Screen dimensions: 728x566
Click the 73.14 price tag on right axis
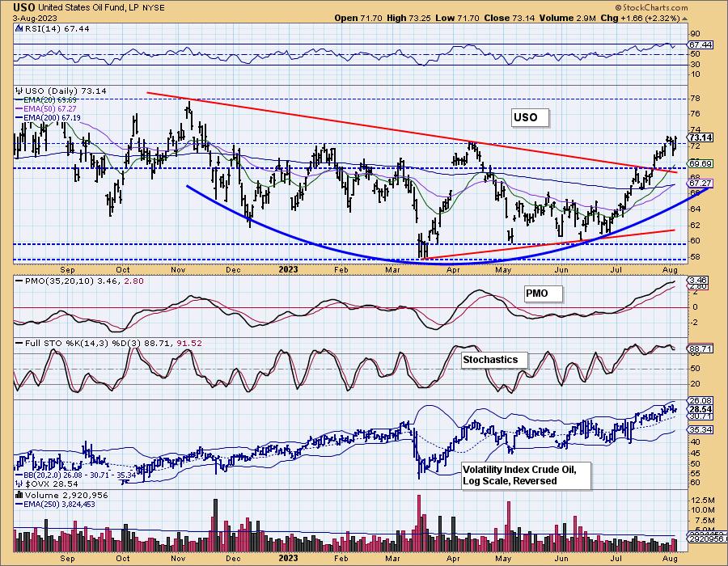pos(700,137)
